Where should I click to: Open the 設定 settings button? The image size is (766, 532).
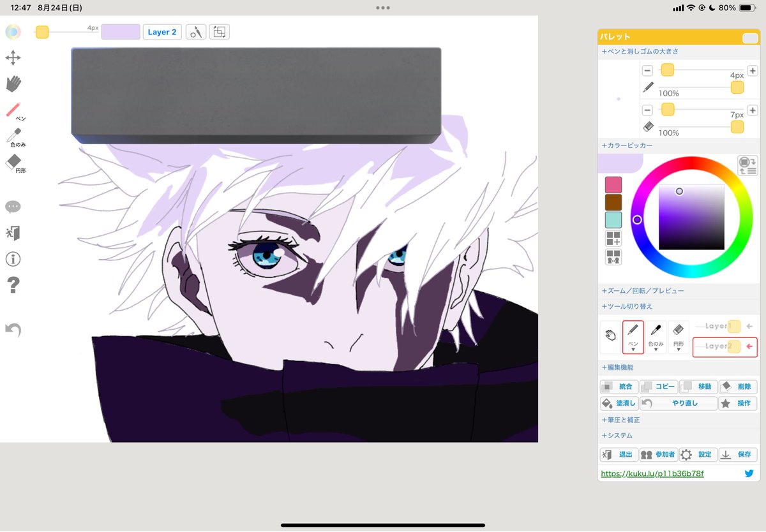click(x=698, y=455)
